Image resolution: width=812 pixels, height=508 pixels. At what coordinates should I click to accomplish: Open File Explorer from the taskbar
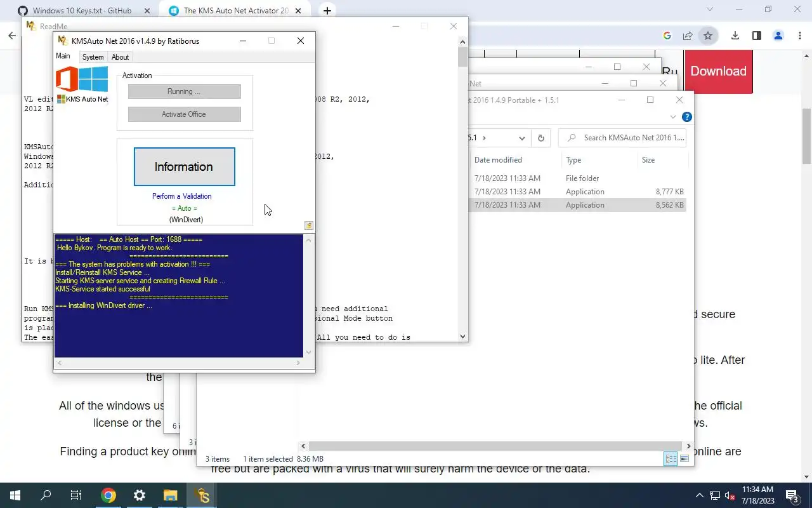click(171, 495)
